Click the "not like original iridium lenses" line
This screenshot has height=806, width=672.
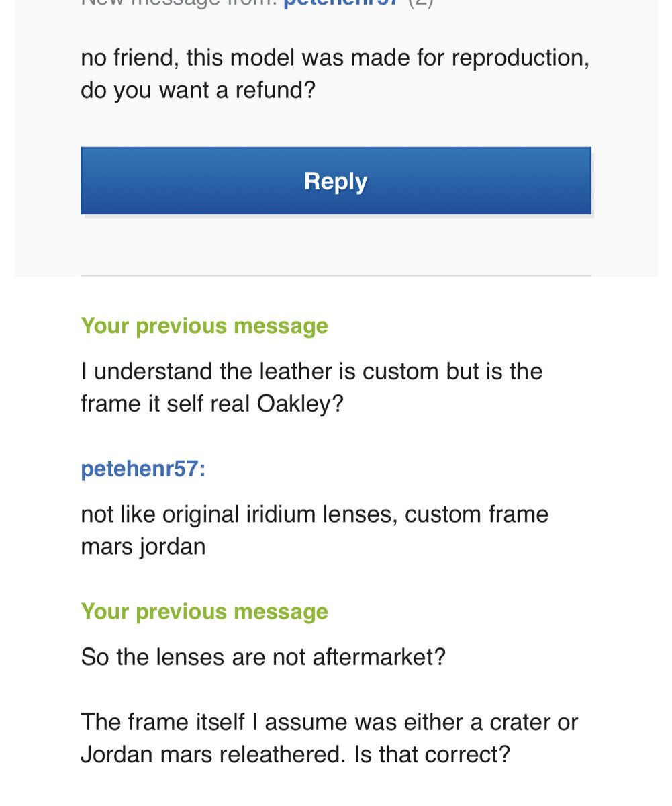pos(314,514)
